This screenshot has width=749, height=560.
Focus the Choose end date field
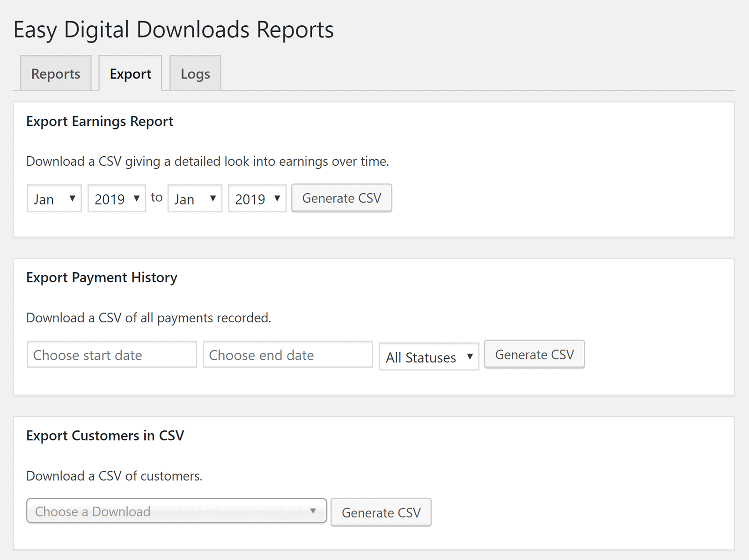(288, 355)
